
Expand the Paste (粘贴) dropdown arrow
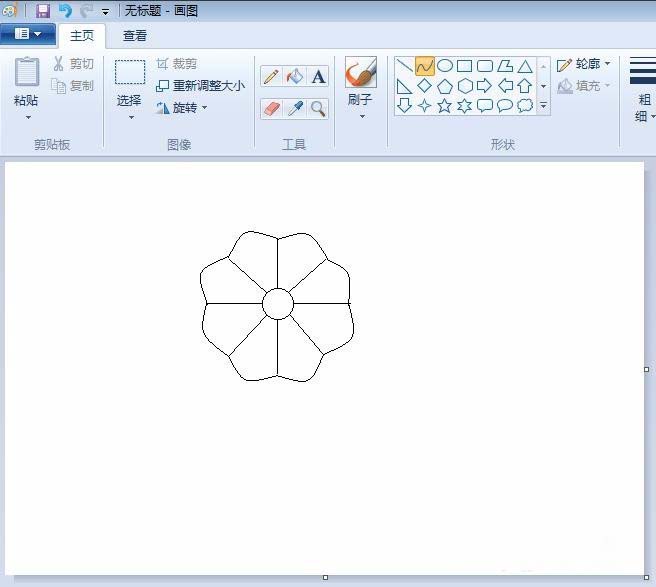pyautogui.click(x=28, y=118)
